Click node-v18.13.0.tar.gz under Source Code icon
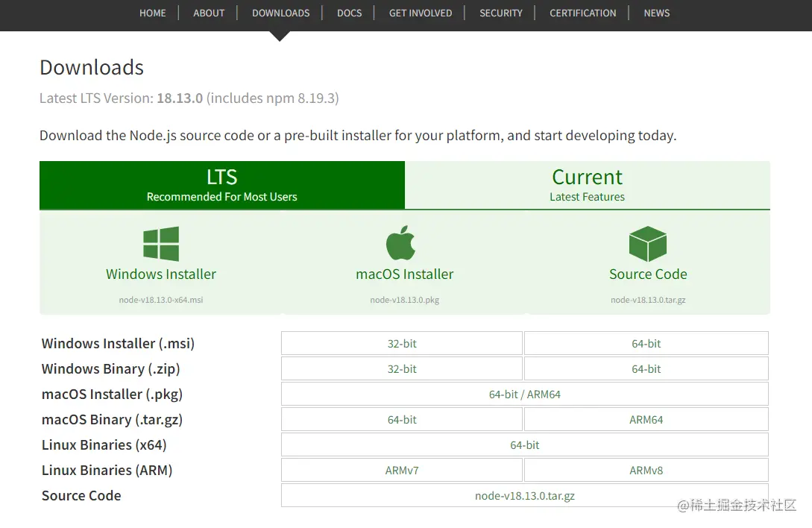This screenshot has height=528, width=812. (x=648, y=300)
